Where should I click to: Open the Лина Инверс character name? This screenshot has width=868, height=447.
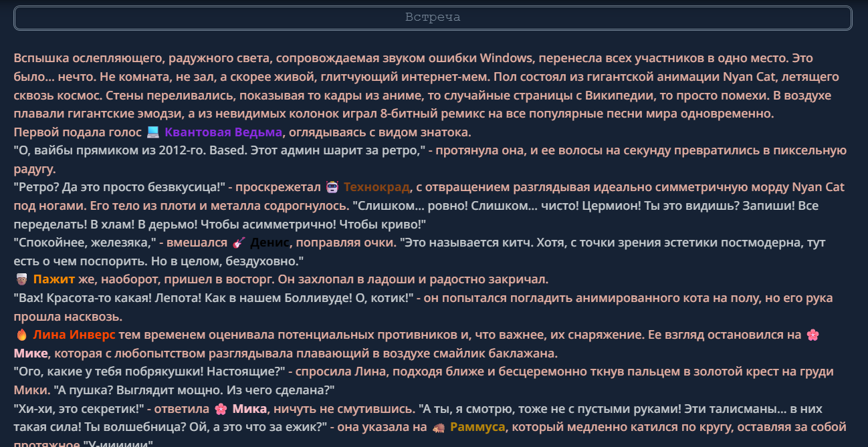tap(74, 335)
